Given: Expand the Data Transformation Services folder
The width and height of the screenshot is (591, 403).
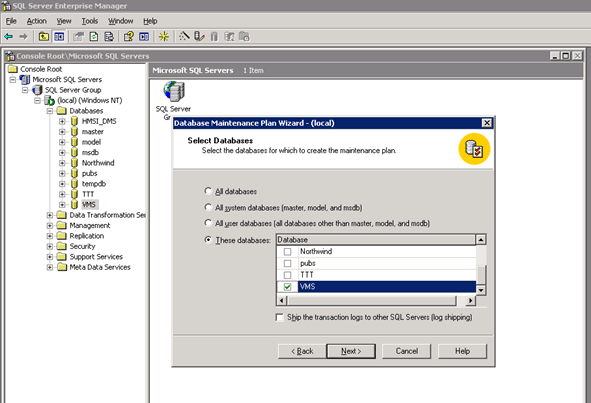Looking at the screenshot, I should point(50,215).
